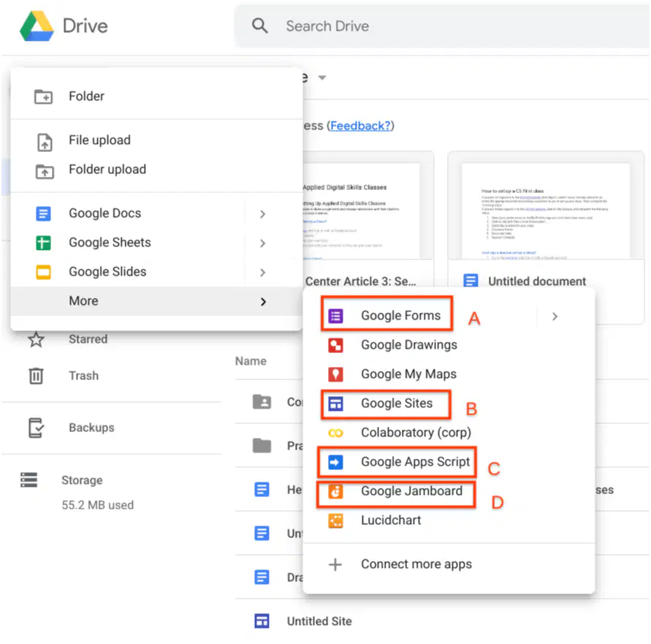
Task: Click the Google My Maps pin icon
Action: click(335, 374)
